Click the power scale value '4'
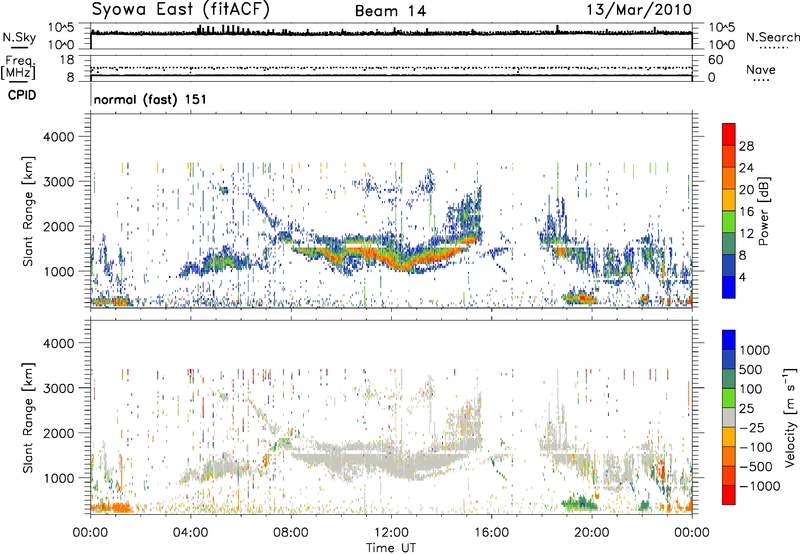 click(x=742, y=277)
